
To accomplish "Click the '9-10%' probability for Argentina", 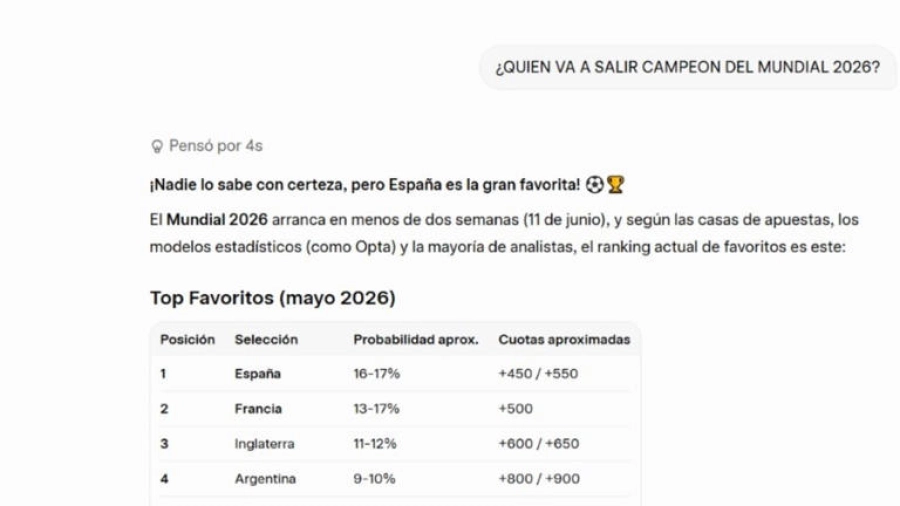I will (x=374, y=479).
